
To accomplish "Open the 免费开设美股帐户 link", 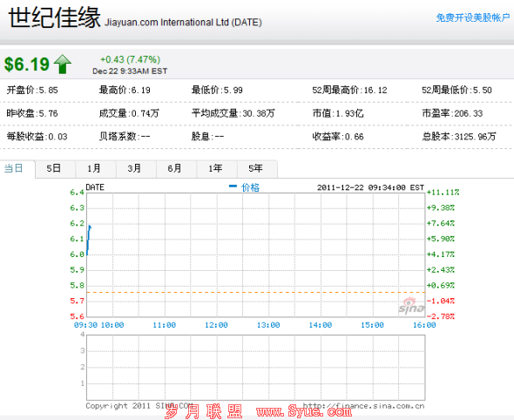I will (473, 17).
